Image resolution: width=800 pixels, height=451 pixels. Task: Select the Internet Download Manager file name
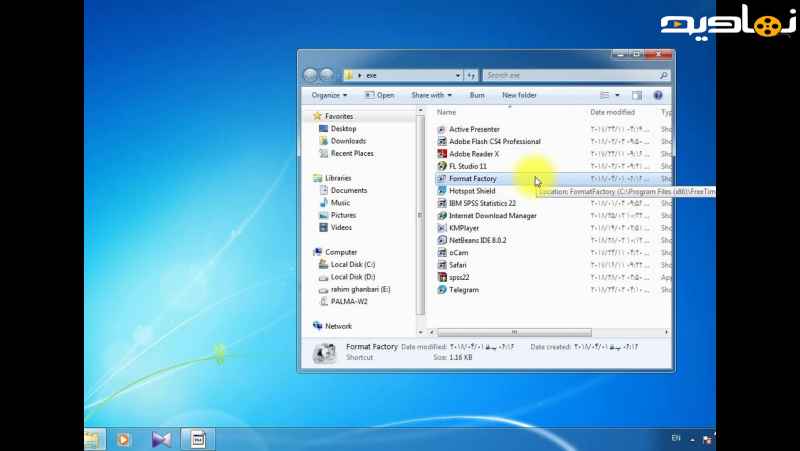[493, 216]
